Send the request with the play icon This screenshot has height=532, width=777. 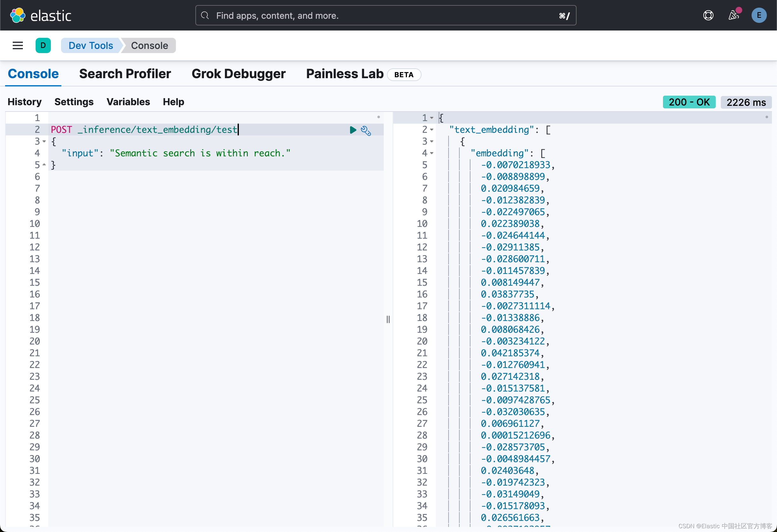(353, 130)
